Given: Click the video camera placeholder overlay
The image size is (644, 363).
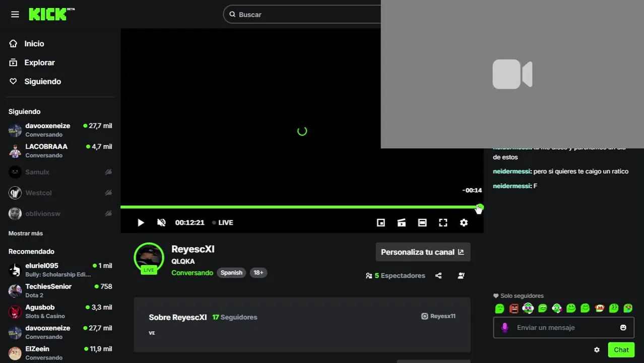Looking at the screenshot, I should (512, 74).
